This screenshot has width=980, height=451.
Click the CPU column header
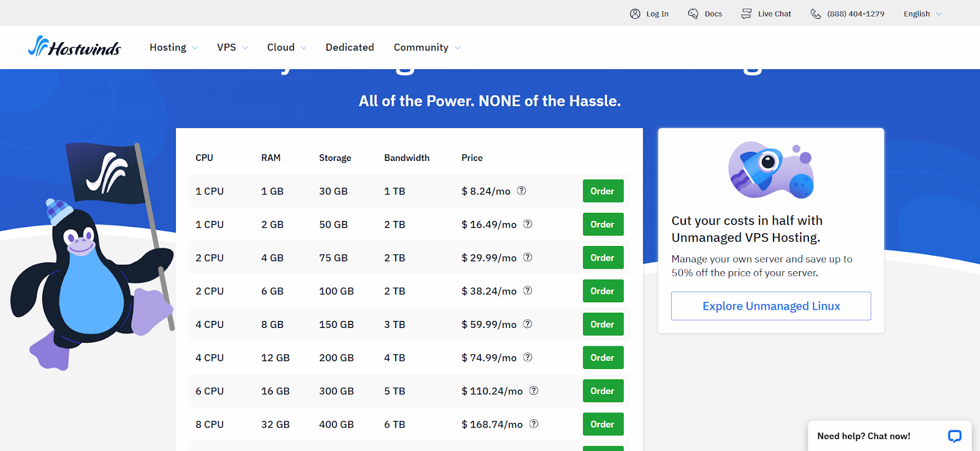coord(204,158)
